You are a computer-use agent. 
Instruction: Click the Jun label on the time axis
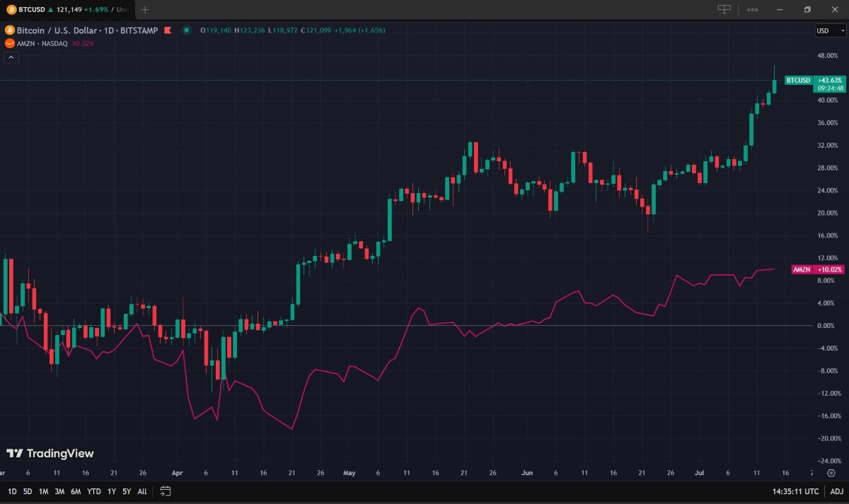tap(526, 473)
